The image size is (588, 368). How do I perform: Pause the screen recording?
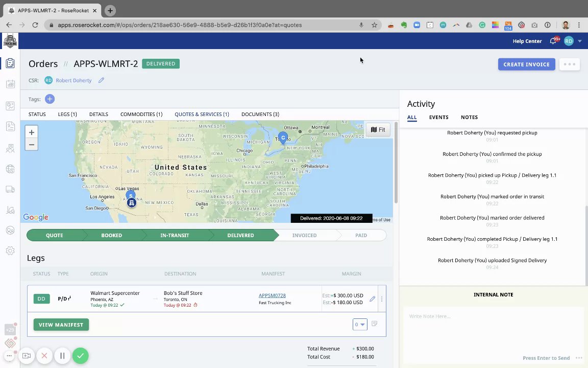[x=62, y=356]
